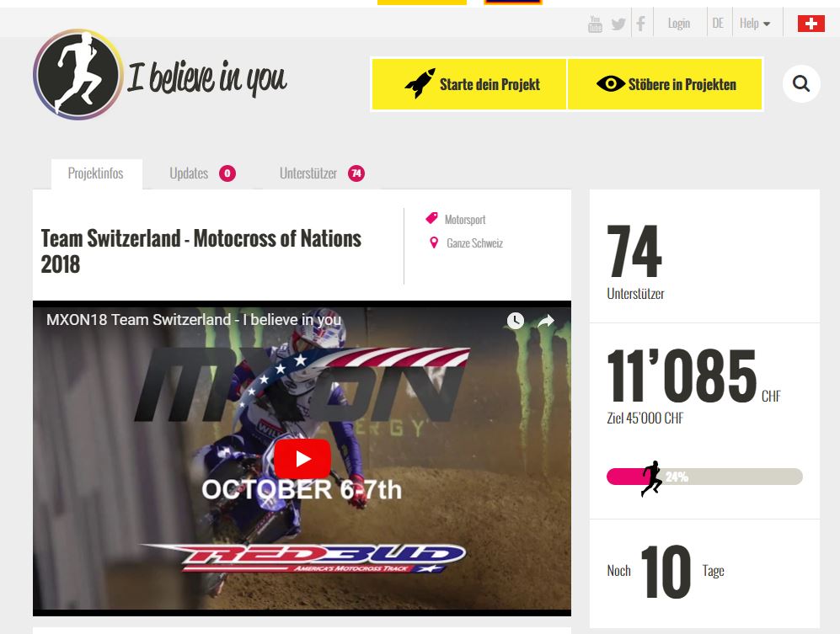Click the 24% funding progress bar
The height and width of the screenshot is (634, 840).
point(704,477)
